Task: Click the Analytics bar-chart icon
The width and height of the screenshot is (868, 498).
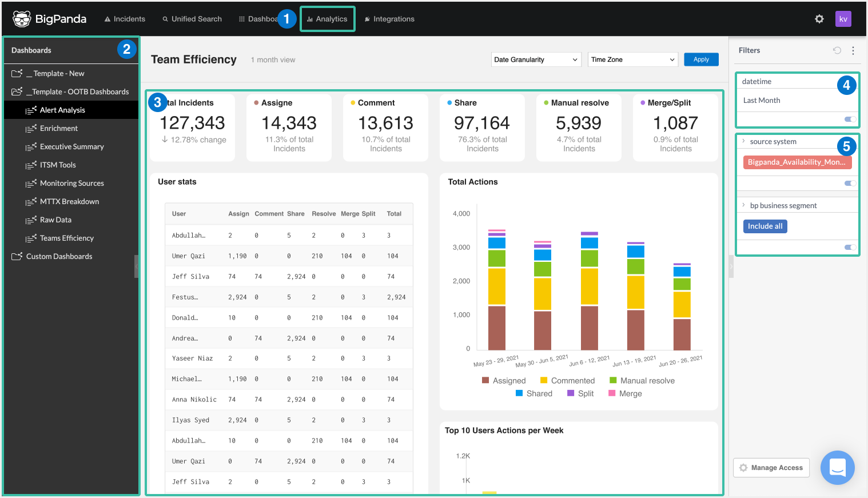Action: 309,18
